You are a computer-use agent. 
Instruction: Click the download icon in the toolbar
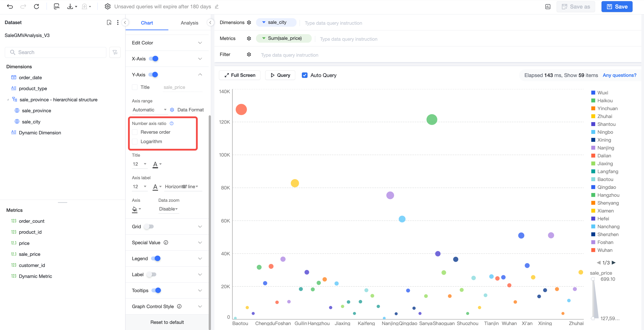(70, 7)
